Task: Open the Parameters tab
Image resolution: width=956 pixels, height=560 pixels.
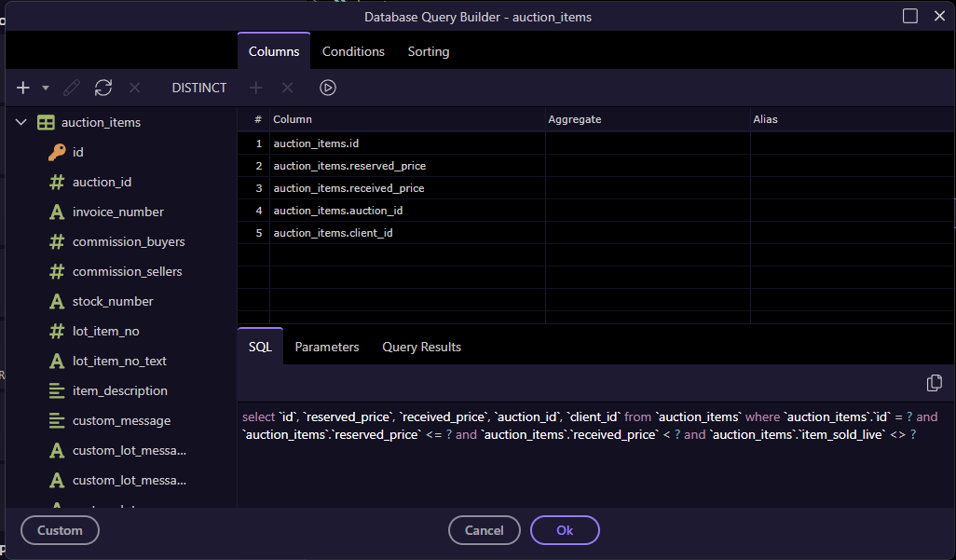Action: click(326, 347)
